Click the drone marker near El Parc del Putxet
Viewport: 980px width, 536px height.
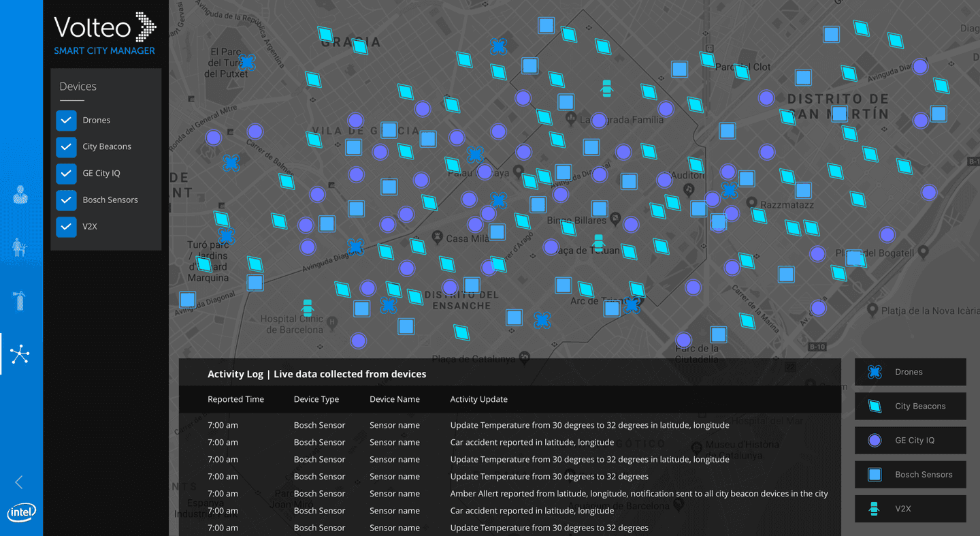(247, 63)
